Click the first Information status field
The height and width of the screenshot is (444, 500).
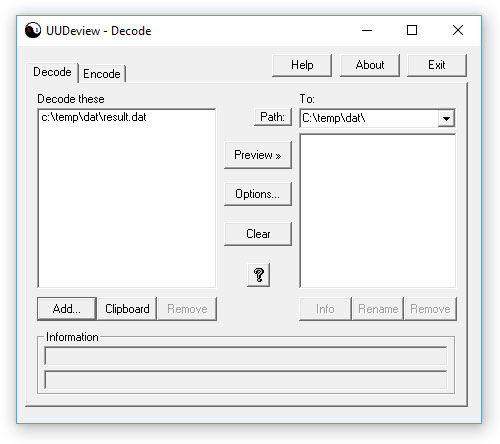point(246,356)
